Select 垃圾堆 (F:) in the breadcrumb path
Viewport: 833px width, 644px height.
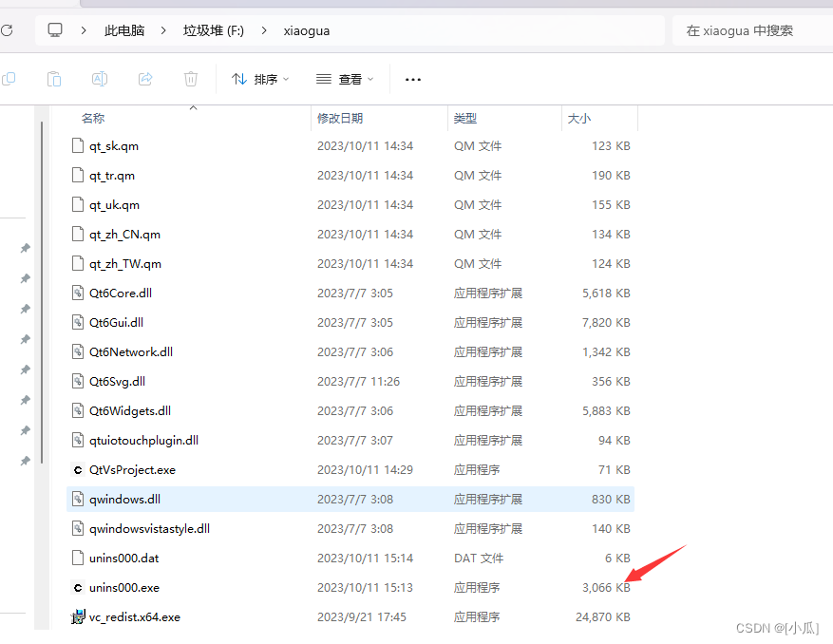(x=213, y=29)
